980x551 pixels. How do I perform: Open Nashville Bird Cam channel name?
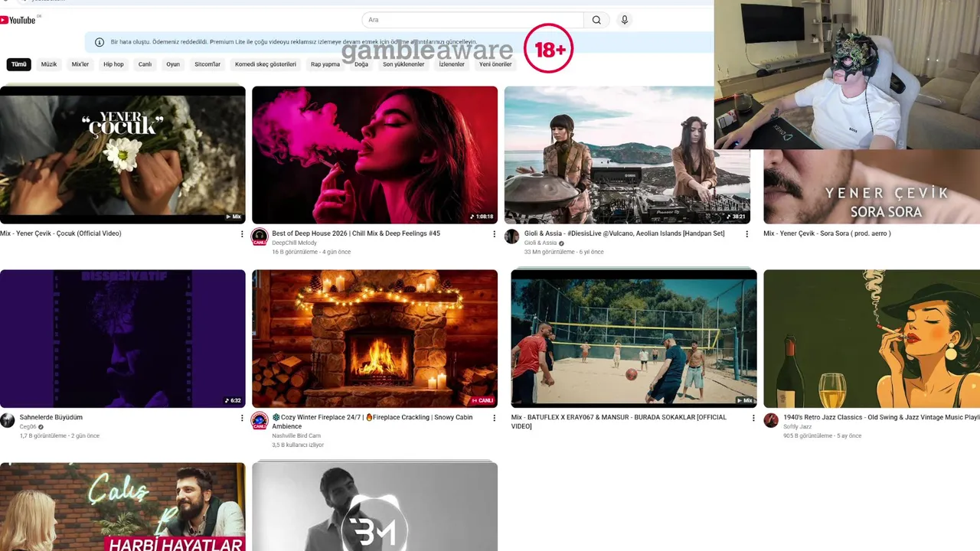click(296, 436)
